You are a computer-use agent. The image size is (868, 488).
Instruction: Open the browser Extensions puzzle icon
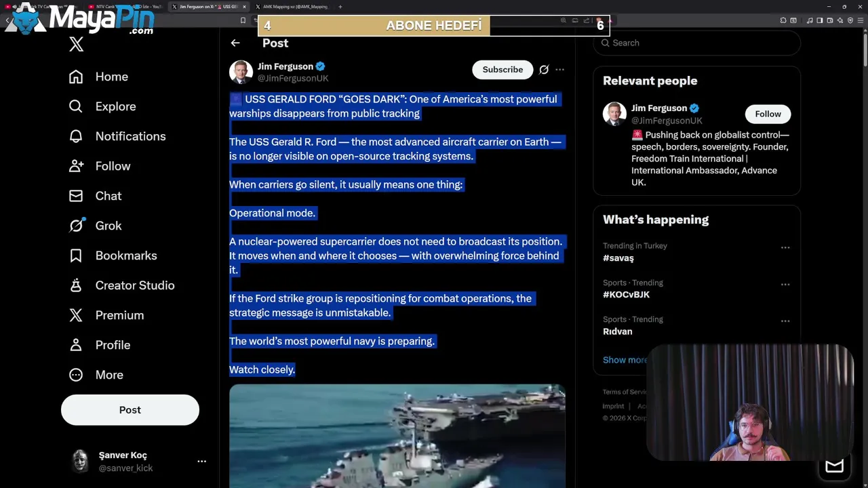783,20
